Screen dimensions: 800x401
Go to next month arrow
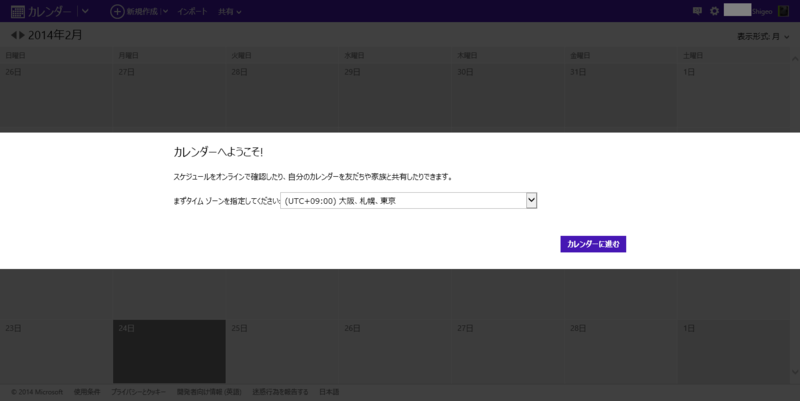[21, 35]
